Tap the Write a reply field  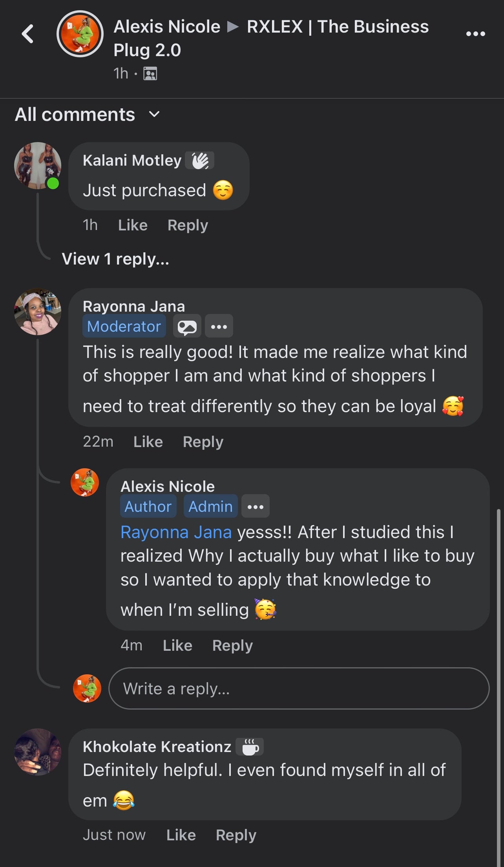[x=299, y=688]
